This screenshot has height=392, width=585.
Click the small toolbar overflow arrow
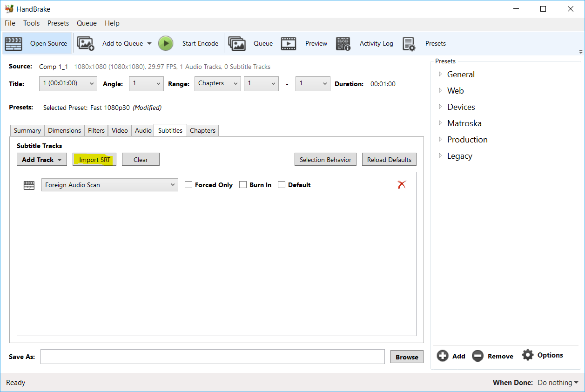click(580, 52)
